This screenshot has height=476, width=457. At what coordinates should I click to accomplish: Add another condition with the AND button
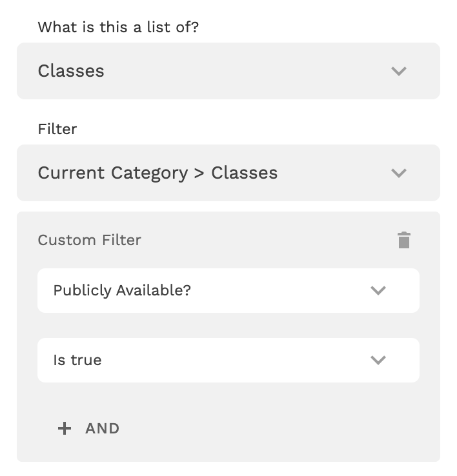(x=102, y=428)
